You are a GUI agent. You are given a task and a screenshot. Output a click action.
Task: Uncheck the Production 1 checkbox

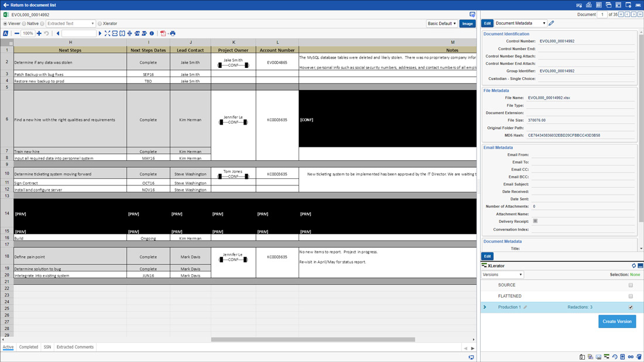[x=631, y=307]
